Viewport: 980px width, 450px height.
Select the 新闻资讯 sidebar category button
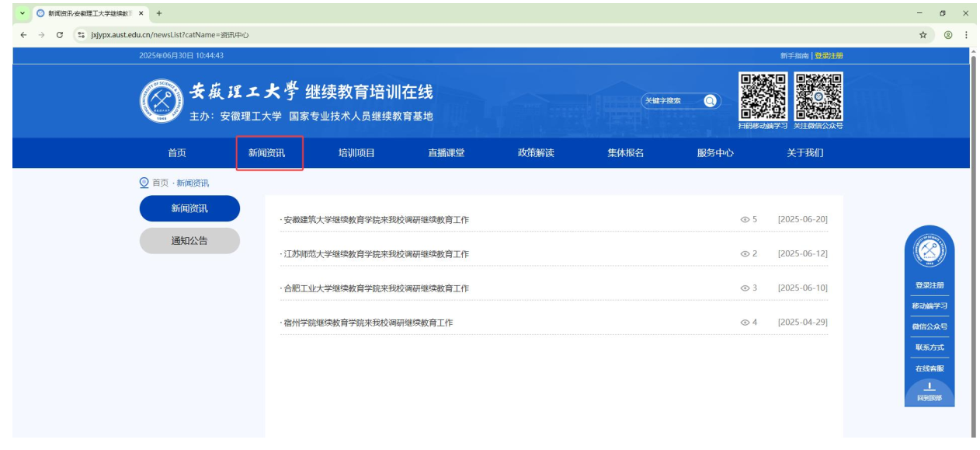point(189,208)
